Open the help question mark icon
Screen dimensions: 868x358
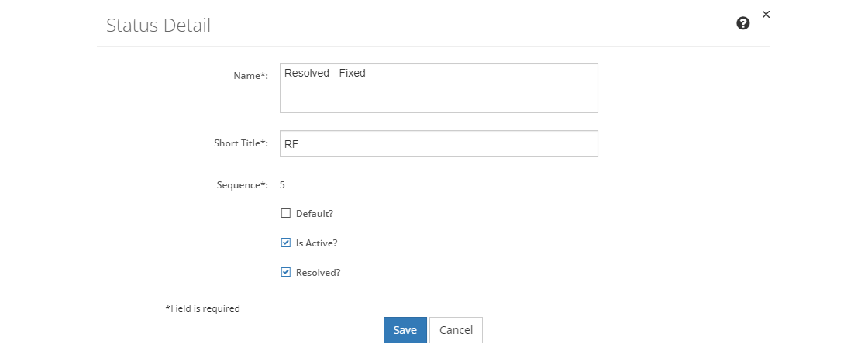click(x=743, y=23)
